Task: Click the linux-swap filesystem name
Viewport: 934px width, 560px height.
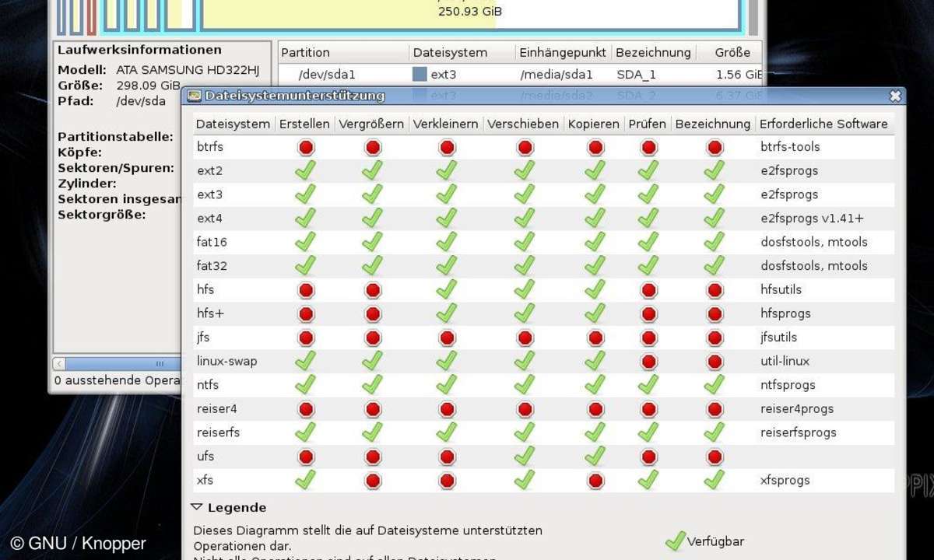Action: click(226, 362)
